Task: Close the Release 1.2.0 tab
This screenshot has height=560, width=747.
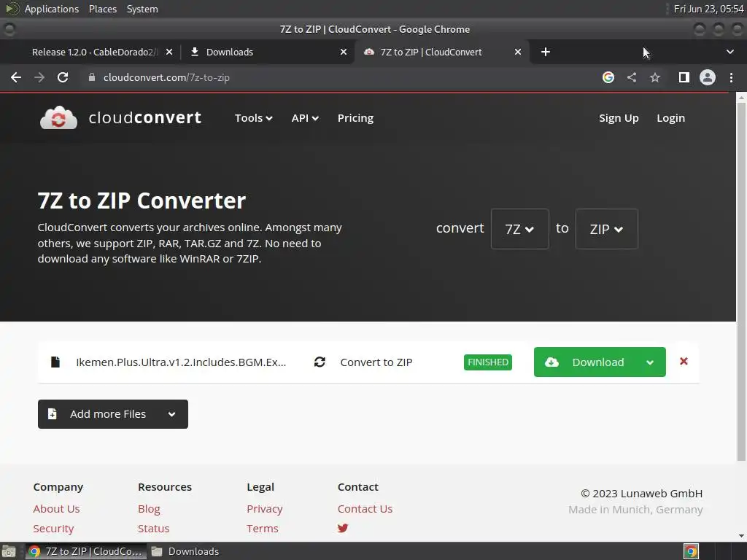Action: coord(169,52)
